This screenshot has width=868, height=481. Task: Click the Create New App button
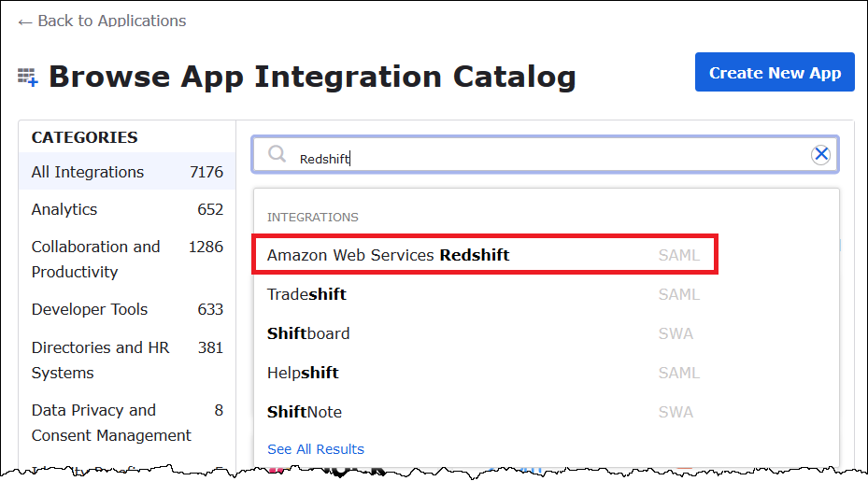pos(775,73)
